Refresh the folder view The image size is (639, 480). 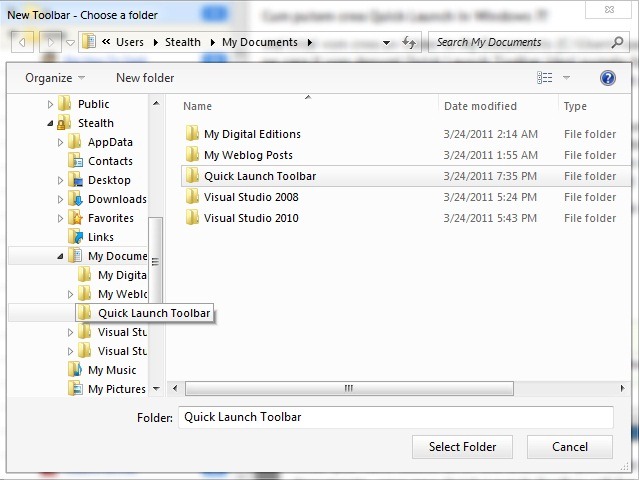409,42
